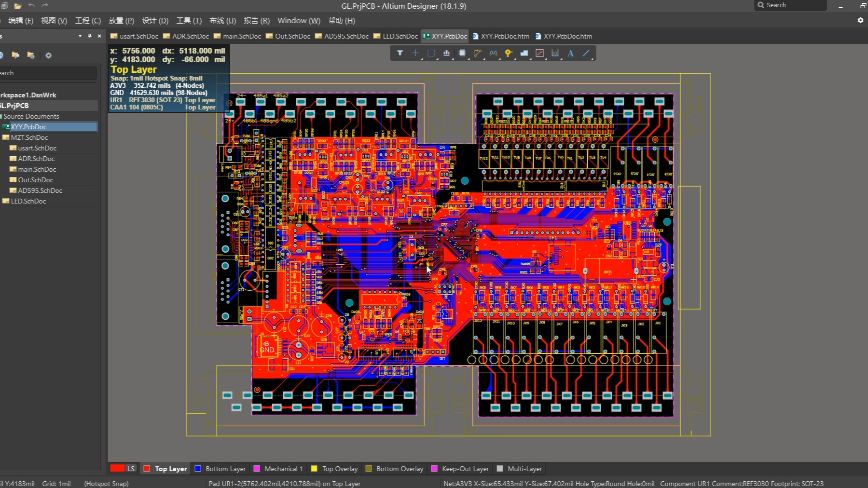Switch to the Top Overlay layer tab
The width and height of the screenshot is (868, 488).
[334, 469]
